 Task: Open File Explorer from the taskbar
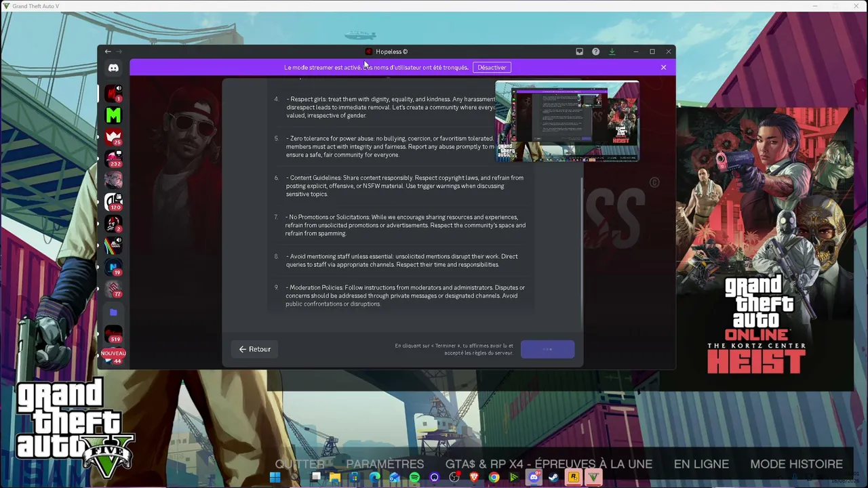(335, 478)
